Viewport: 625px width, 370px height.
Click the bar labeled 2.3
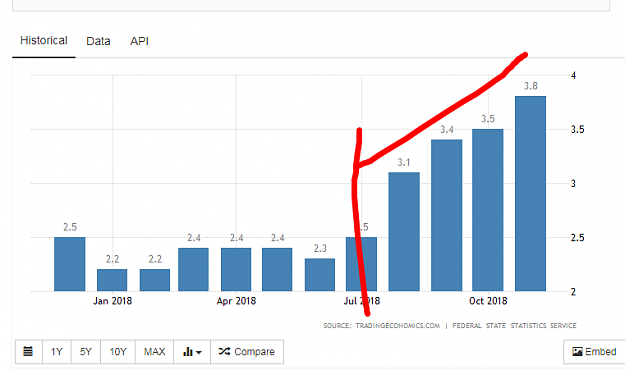pyautogui.click(x=320, y=275)
